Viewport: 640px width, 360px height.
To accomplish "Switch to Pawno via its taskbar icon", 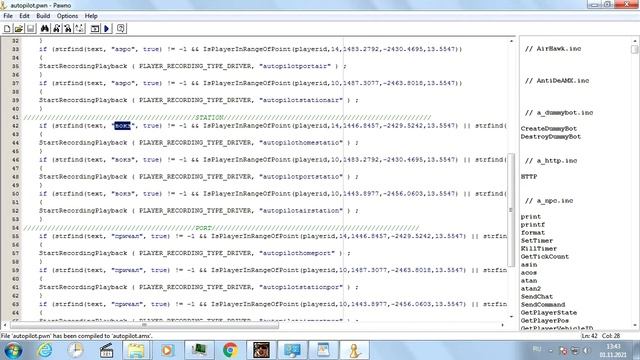I will (x=354, y=351).
